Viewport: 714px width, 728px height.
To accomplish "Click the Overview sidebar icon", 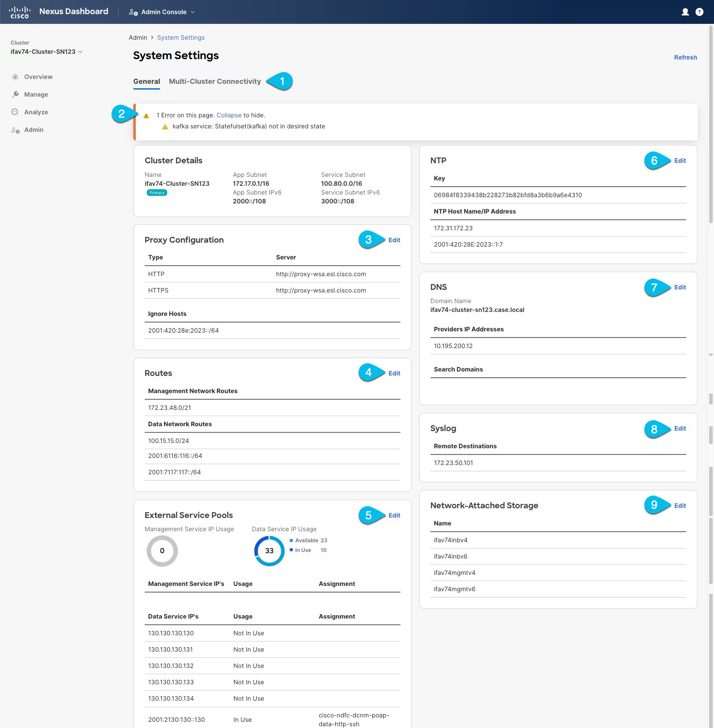I will [15, 77].
